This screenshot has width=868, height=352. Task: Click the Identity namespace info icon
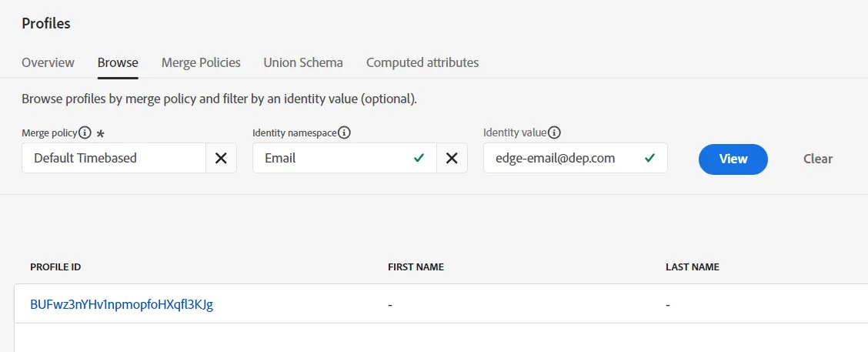click(345, 133)
